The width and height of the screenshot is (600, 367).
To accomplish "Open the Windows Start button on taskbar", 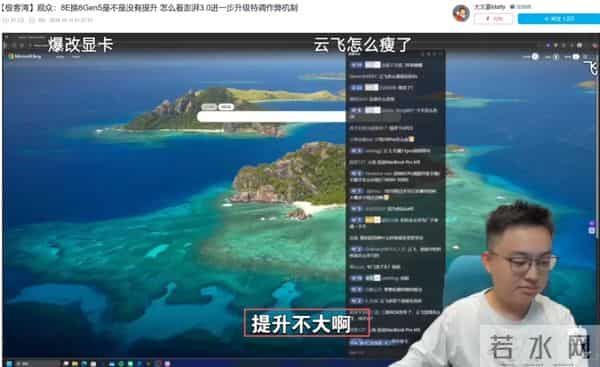I will point(9,363).
